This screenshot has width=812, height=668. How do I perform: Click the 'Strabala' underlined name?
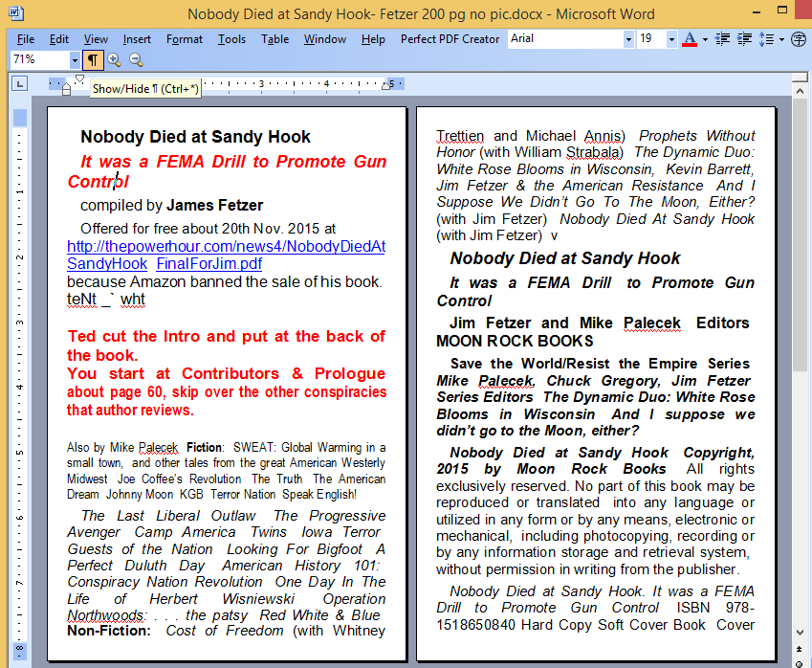(x=592, y=152)
